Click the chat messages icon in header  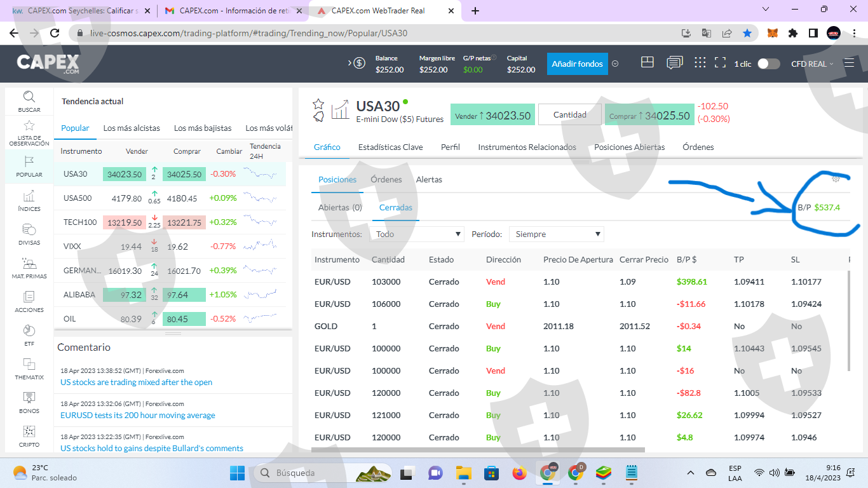674,63
